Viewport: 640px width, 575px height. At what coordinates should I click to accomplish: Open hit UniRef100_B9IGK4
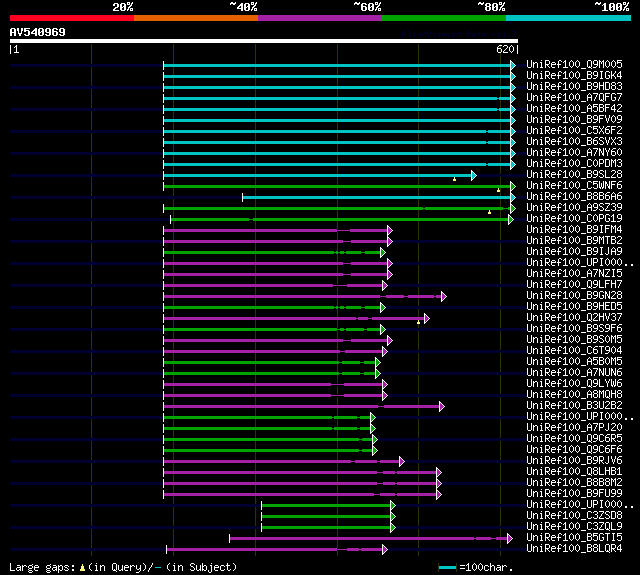(x=574, y=75)
